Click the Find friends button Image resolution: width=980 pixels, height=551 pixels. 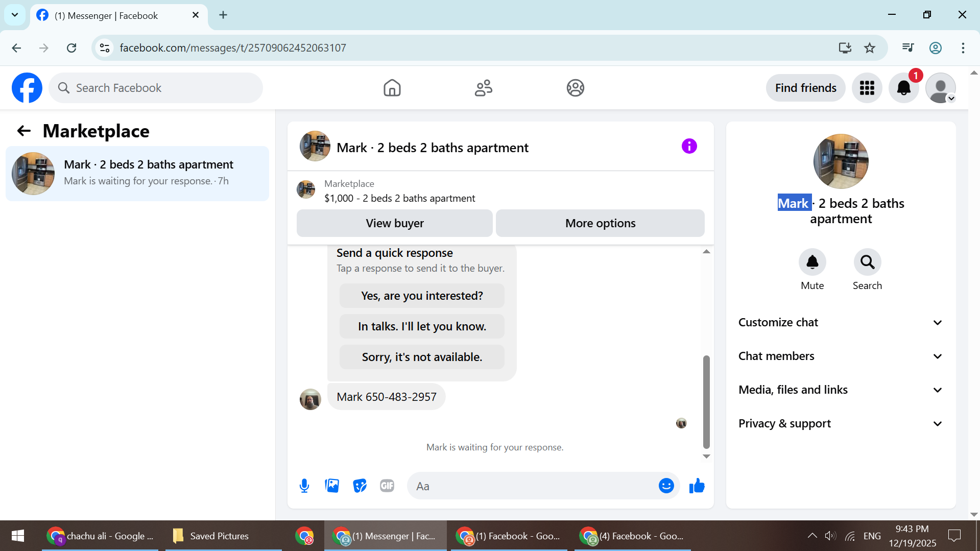805,88
